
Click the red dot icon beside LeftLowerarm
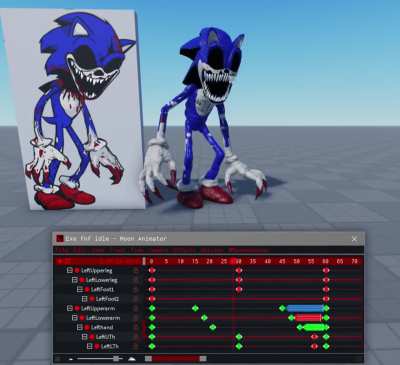(x=82, y=318)
